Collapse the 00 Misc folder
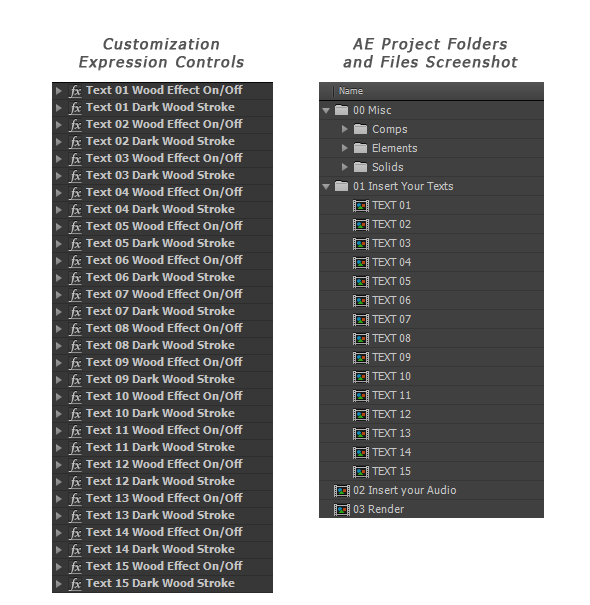This screenshot has height=605, width=590. point(326,111)
